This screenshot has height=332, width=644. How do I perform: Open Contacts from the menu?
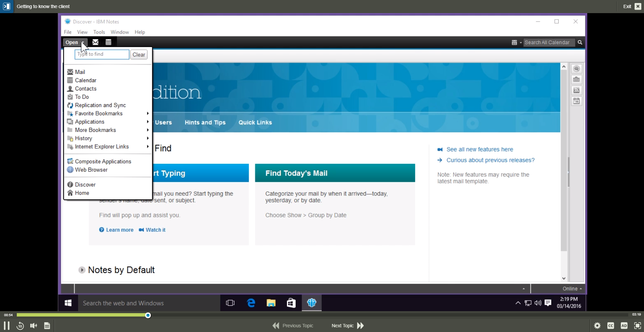tap(85, 88)
